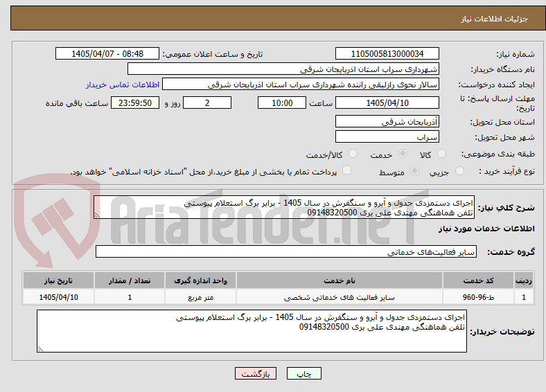Screen dimensions: 546x392
Task: Click the ردیف column header
Action: coord(524,280)
